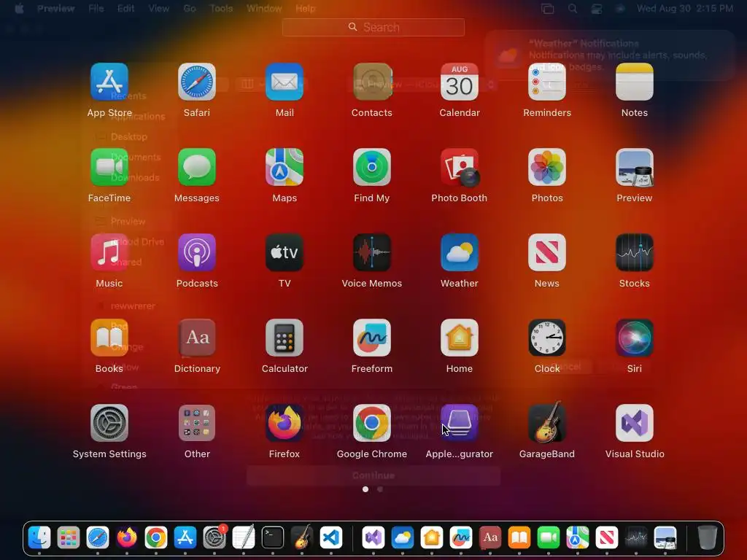Image resolution: width=747 pixels, height=560 pixels.
Task: Launch Freeform from the Launchpad grid
Action: [x=372, y=338]
